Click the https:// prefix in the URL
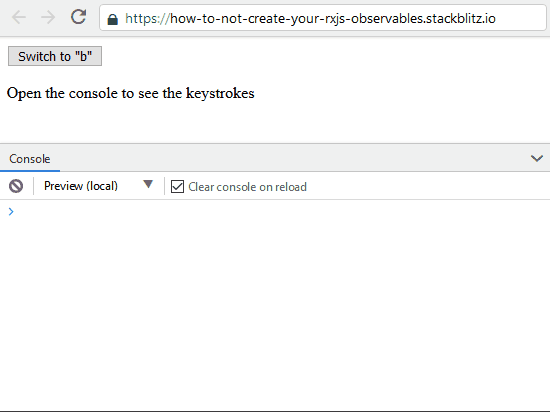Viewport: 550px width, 412px height. click(147, 19)
